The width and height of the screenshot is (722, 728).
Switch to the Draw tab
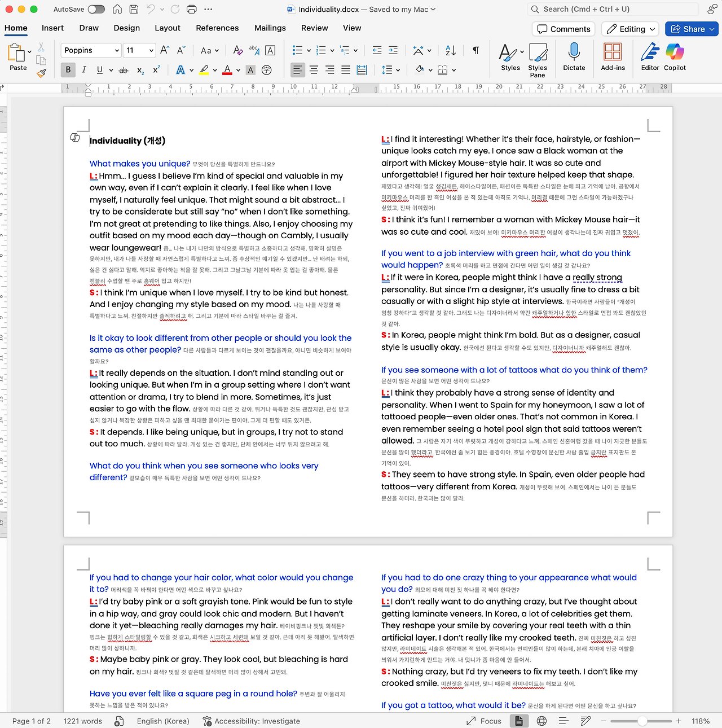point(89,28)
